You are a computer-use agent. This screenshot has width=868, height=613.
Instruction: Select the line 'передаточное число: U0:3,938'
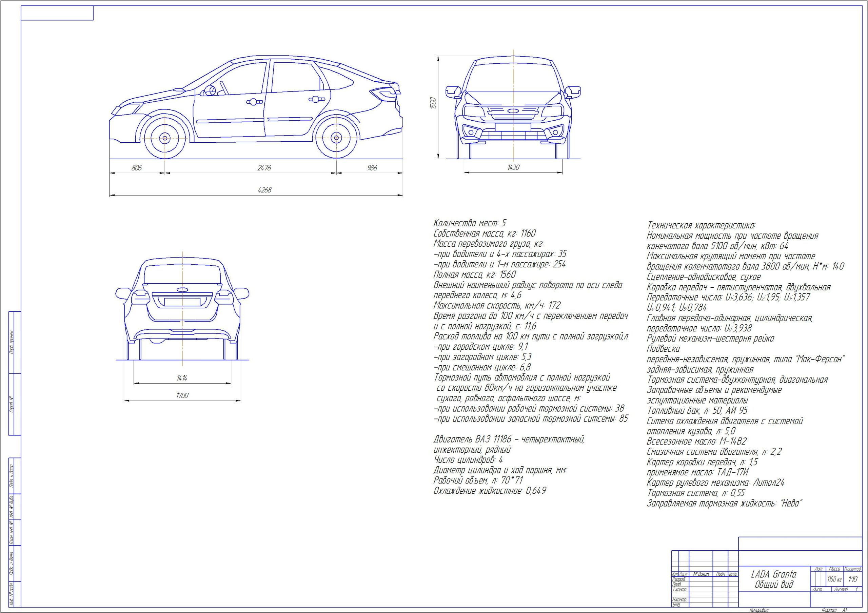(699, 328)
